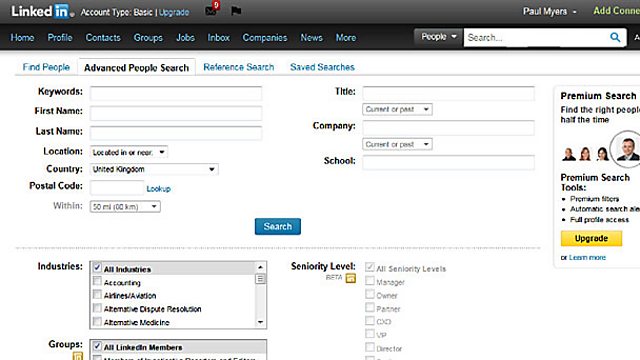Check Alternative Dispute Resolution checkbox
Viewport: 640px width, 360px height.
[x=97, y=308]
